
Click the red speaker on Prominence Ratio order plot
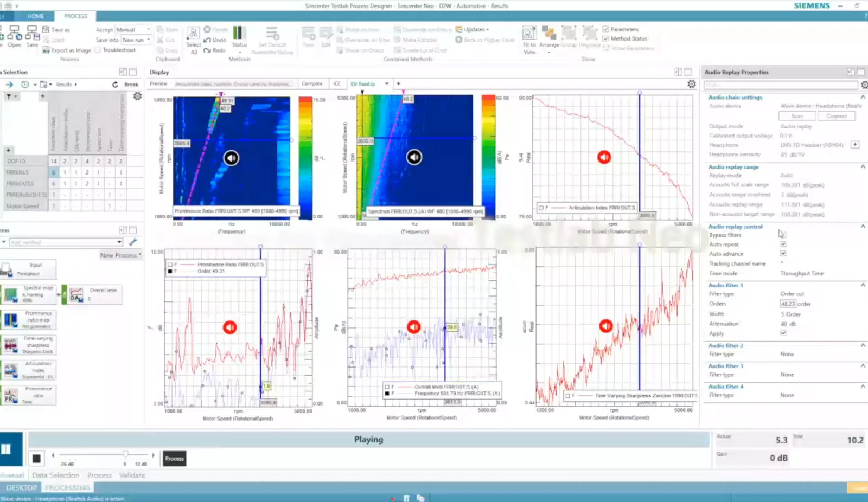(230, 327)
